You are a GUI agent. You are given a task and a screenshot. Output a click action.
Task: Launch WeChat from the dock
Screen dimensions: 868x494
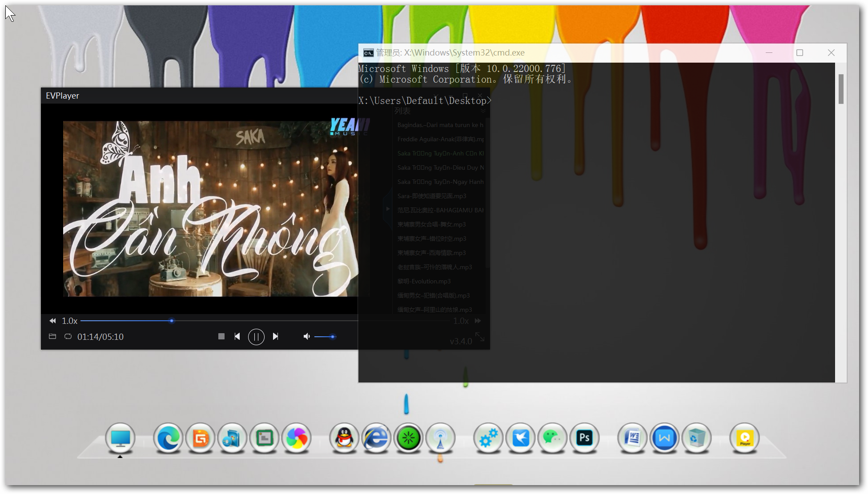tap(552, 438)
